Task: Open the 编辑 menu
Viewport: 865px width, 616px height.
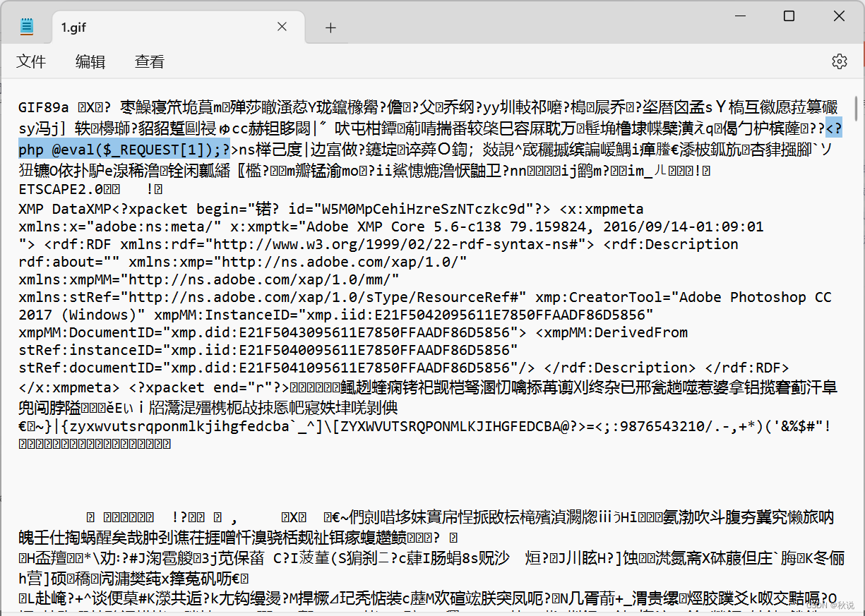Action: [90, 62]
